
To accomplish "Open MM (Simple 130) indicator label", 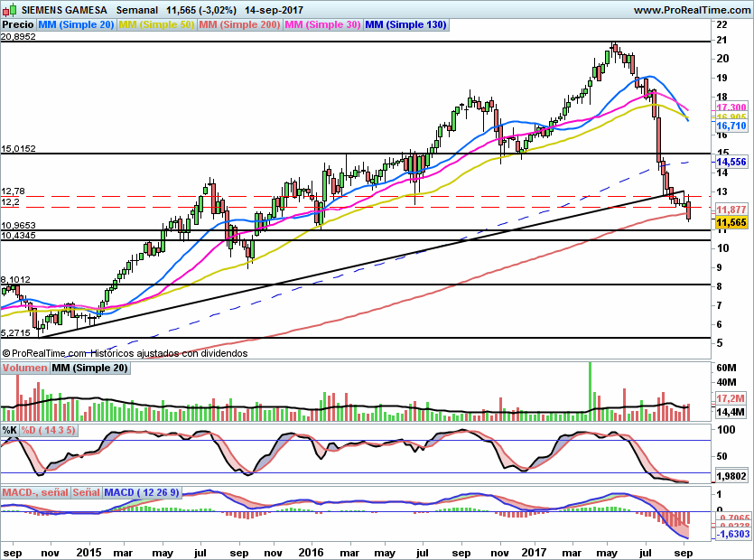I will click(406, 24).
